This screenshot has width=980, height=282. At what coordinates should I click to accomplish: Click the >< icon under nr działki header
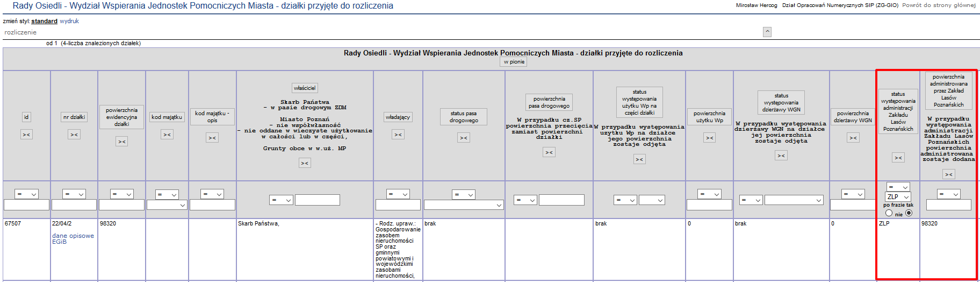pyautogui.click(x=74, y=135)
